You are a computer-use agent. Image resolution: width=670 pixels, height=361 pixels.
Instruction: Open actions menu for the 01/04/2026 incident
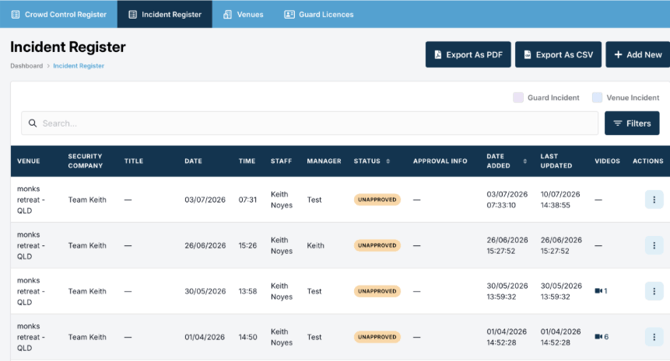click(654, 337)
